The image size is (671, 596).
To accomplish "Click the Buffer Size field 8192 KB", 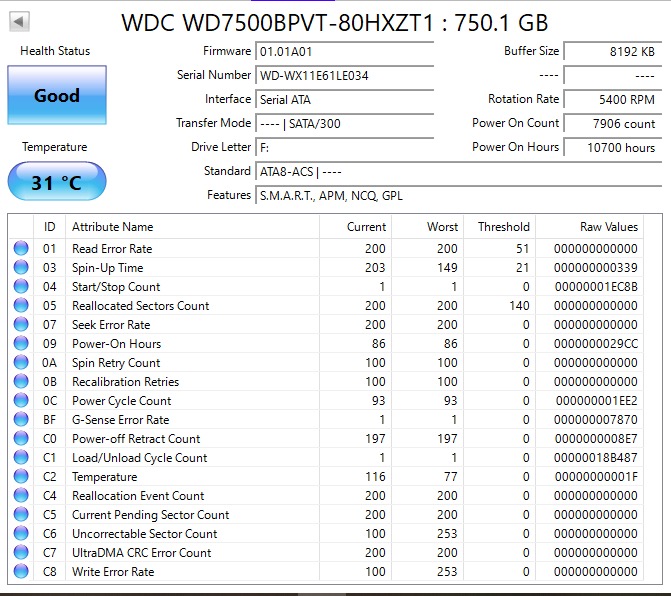I will [612, 52].
